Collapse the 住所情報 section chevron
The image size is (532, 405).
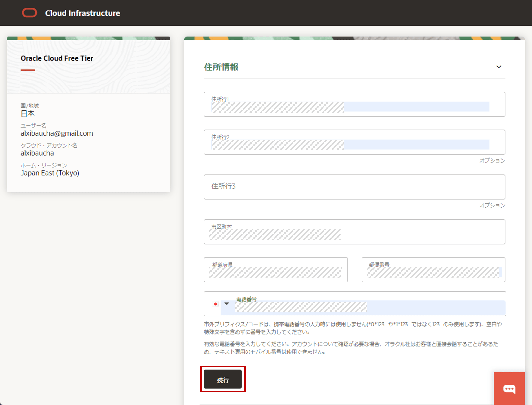[499, 67]
